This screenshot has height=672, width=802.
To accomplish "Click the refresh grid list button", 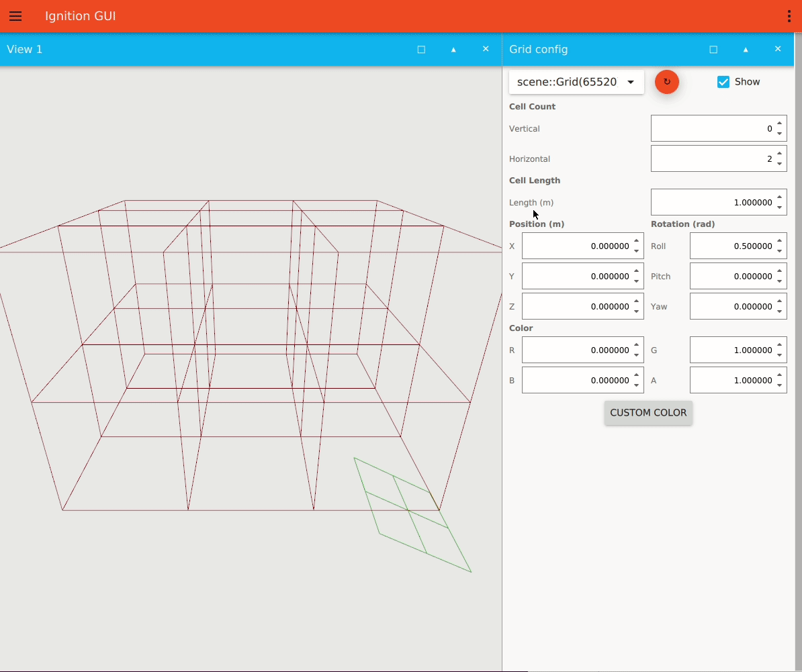I will pyautogui.click(x=666, y=82).
